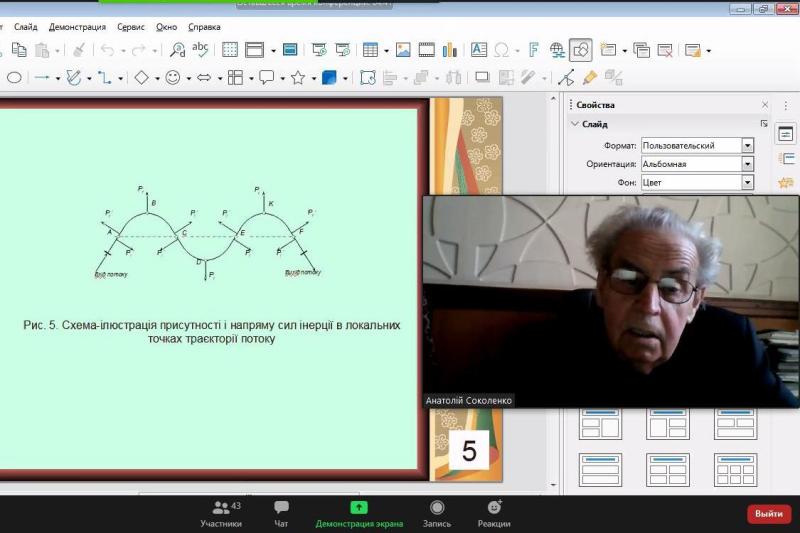Open the Справка menu

204,27
